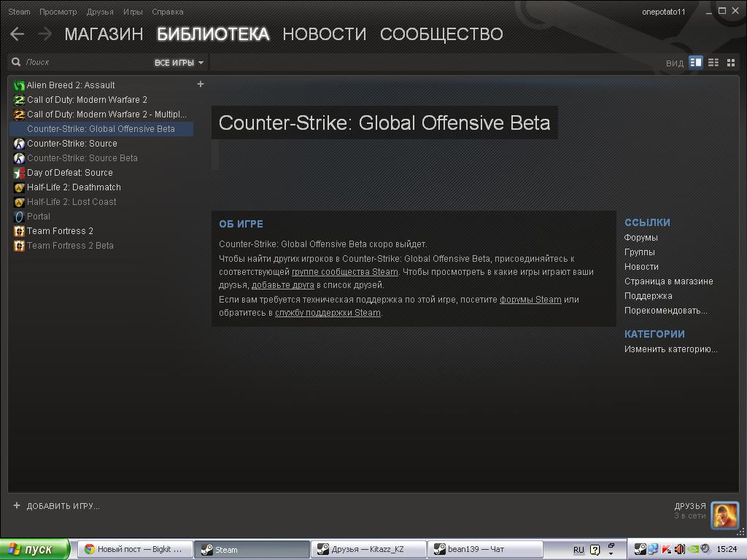Go back with the left arrow icon
Screen dimensions: 747x560
[18, 34]
